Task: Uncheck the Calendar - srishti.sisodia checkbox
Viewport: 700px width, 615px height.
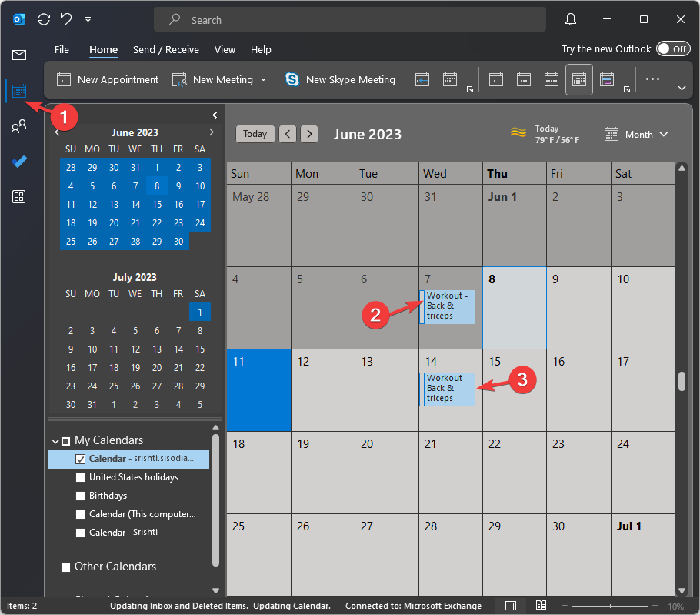Action: coord(80,459)
